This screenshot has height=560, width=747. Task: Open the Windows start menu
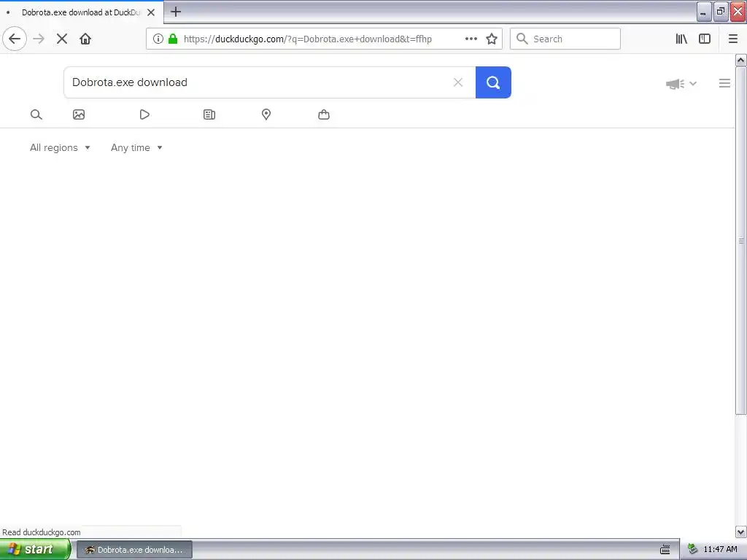(x=35, y=550)
